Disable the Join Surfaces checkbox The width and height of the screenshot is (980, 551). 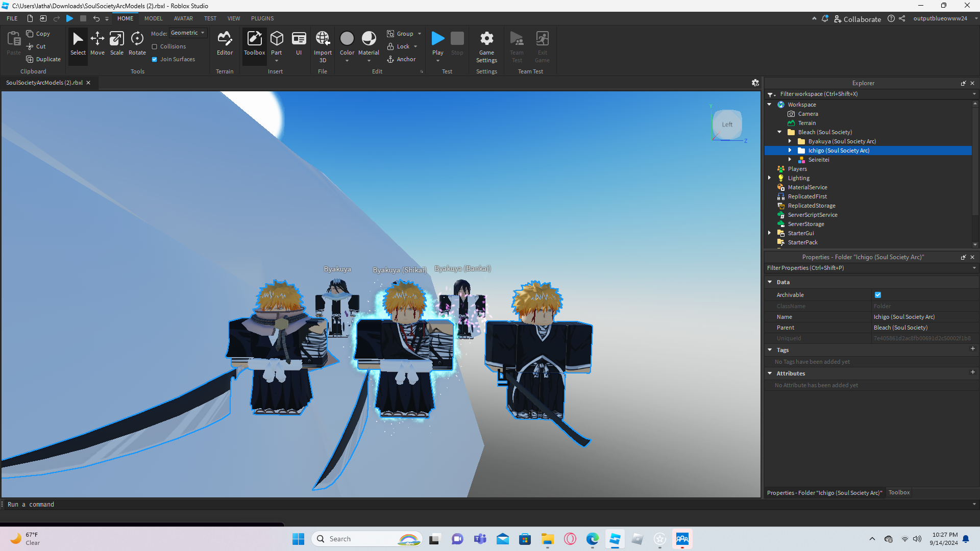pos(155,59)
